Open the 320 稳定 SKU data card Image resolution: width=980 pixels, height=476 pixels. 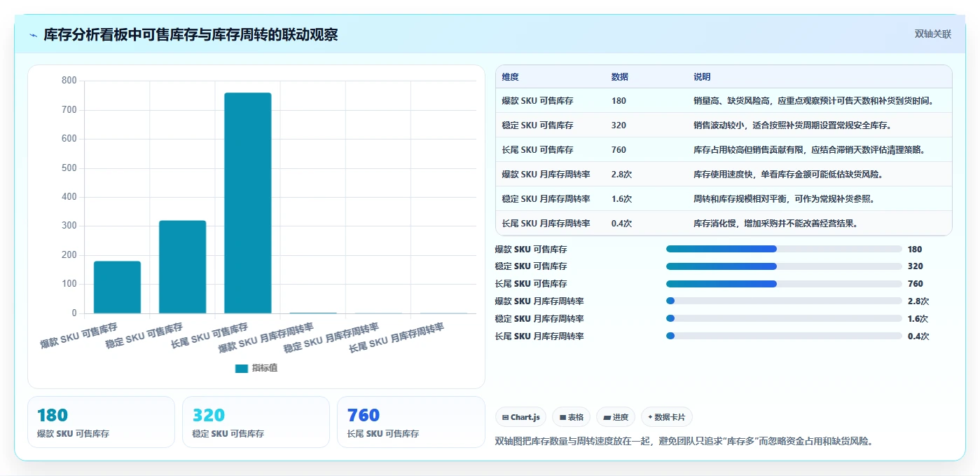256,422
